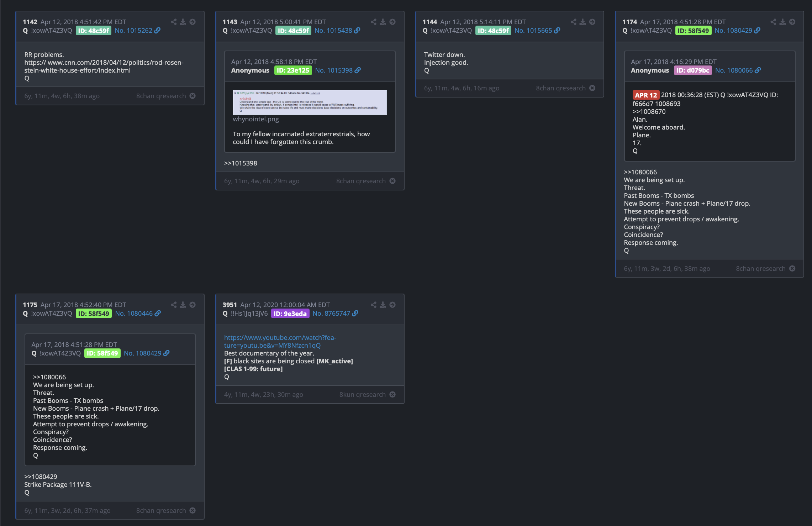Open whynointel.png thumbnail image
The height and width of the screenshot is (526, 812).
[310, 102]
